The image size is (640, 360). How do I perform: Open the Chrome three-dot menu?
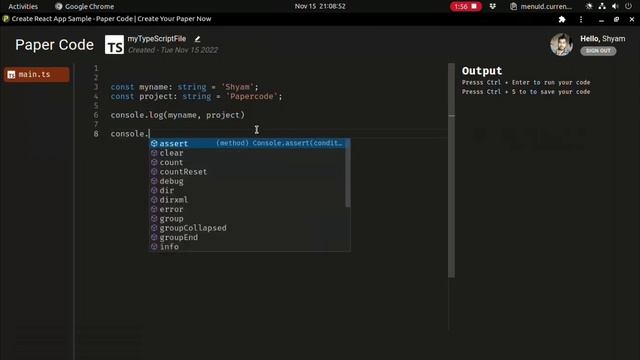click(581, 19)
